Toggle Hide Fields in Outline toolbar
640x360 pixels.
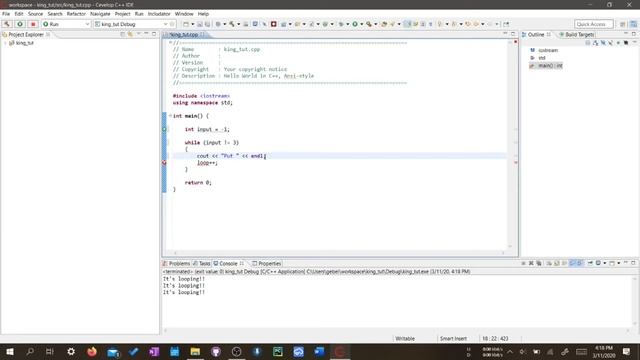(x=603, y=43)
